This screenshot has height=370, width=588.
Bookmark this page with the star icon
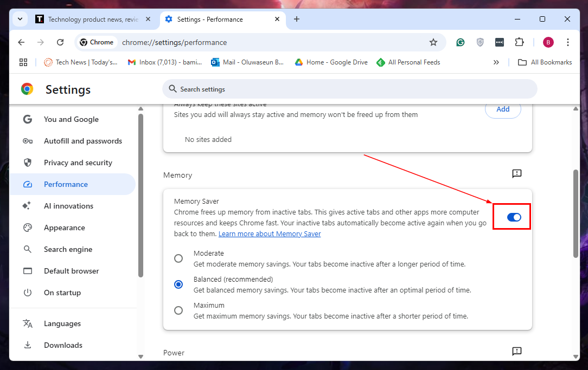(x=433, y=42)
